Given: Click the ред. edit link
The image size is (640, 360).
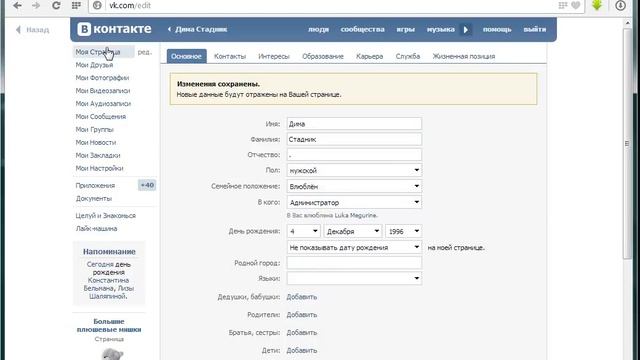Looking at the screenshot, I should 144,52.
